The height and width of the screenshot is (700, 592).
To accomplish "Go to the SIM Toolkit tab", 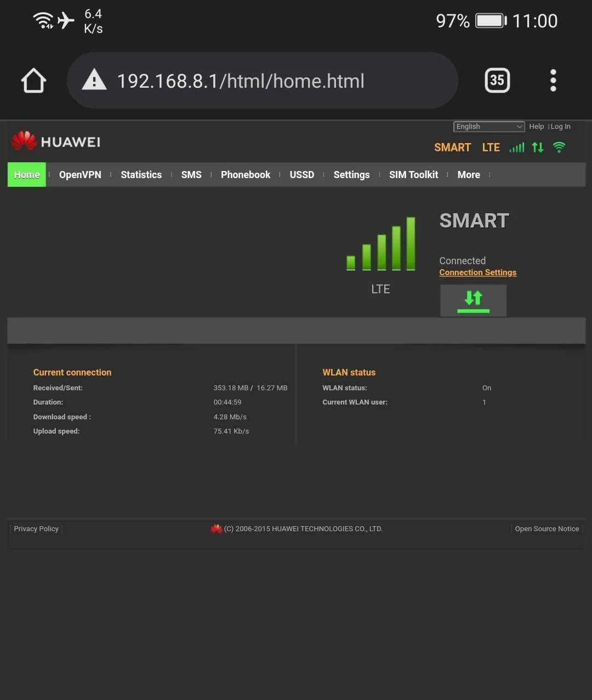I will 414,174.
